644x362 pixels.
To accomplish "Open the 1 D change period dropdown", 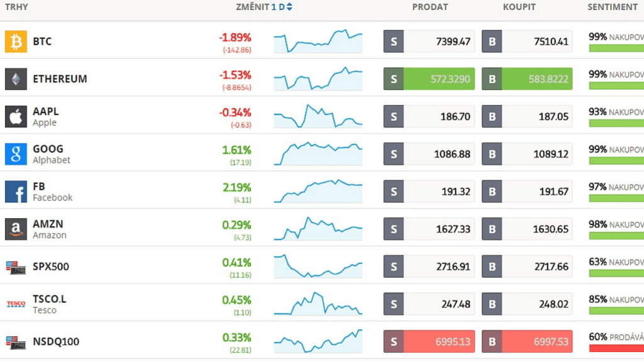I will (282, 7).
